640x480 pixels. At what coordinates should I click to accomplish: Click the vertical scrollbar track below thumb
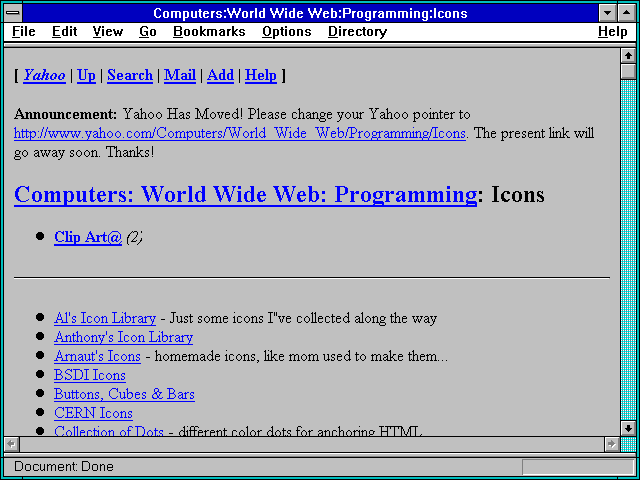pos(628,251)
